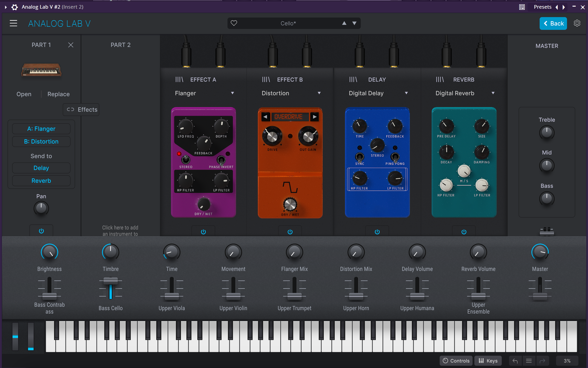Remove Part 1 with the X icon

71,45
